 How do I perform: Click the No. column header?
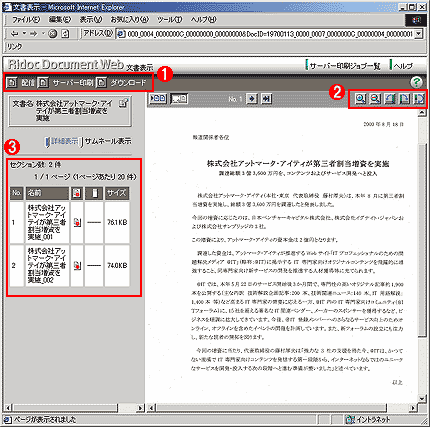(x=17, y=193)
